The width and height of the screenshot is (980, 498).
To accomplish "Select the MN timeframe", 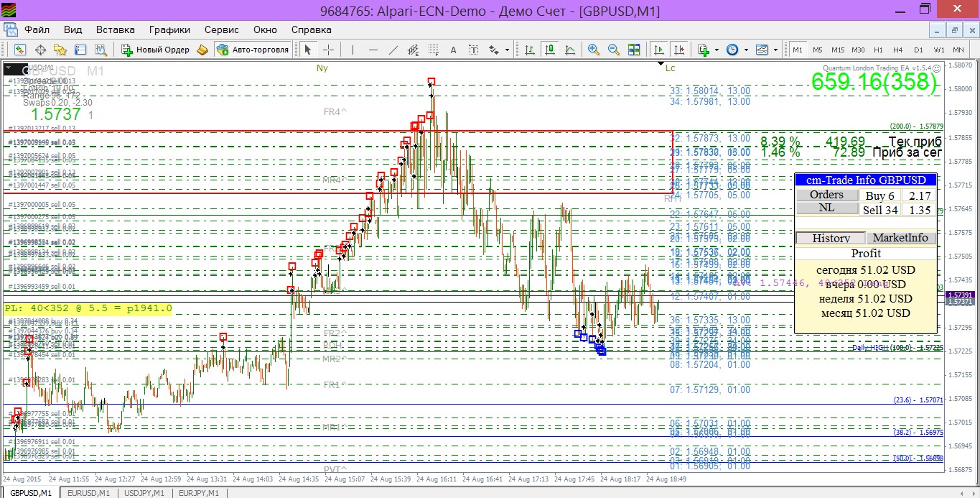I will (x=958, y=50).
